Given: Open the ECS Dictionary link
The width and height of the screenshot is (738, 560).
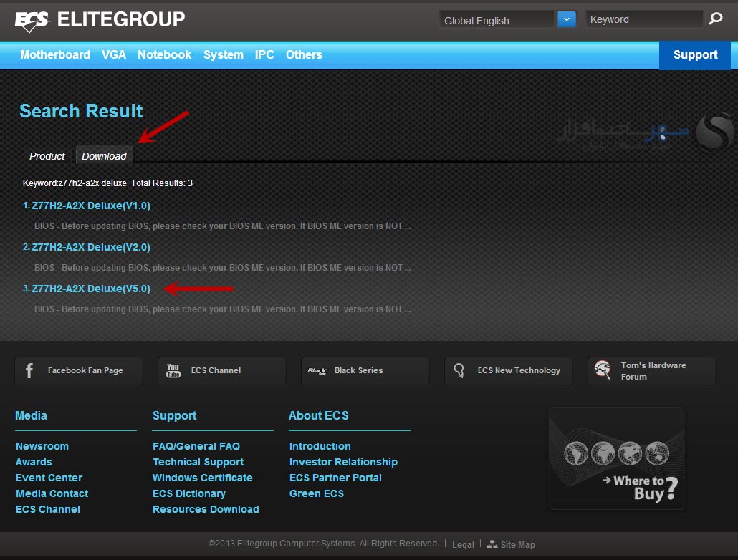Looking at the screenshot, I should [x=189, y=493].
